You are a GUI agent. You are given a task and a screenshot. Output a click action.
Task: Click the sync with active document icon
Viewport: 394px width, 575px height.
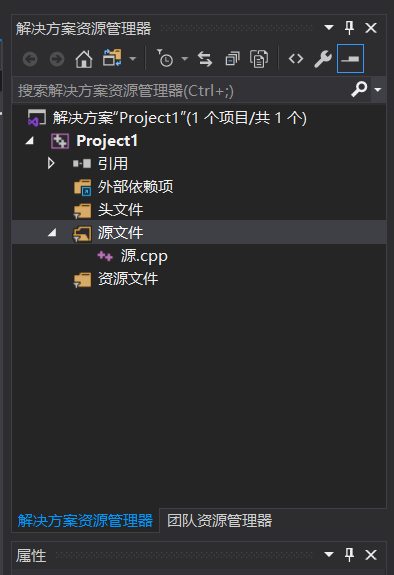click(205, 59)
